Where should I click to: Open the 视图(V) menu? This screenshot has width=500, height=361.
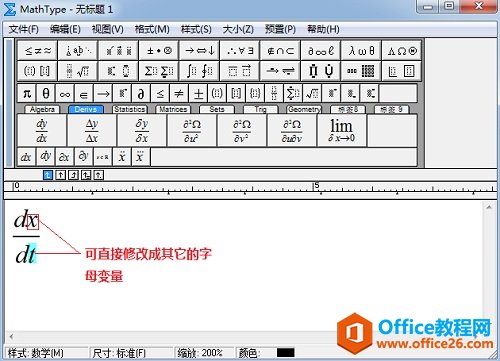click(x=108, y=29)
